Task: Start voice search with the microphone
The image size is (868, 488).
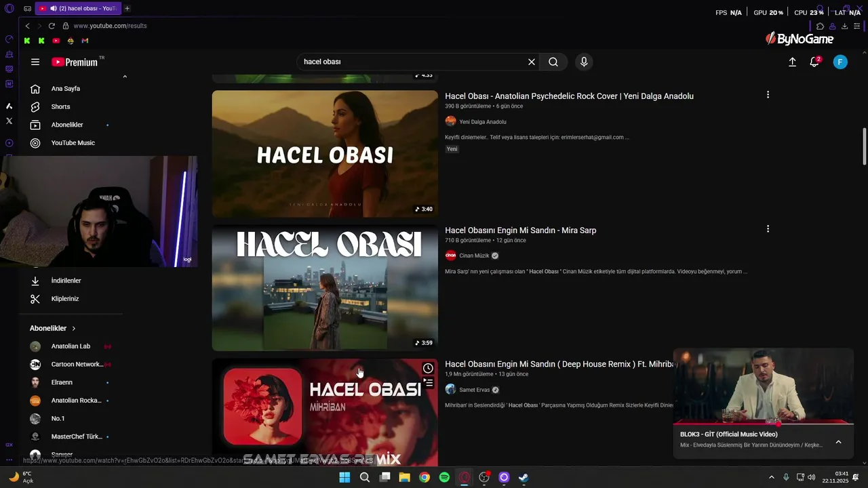Action: (x=584, y=62)
